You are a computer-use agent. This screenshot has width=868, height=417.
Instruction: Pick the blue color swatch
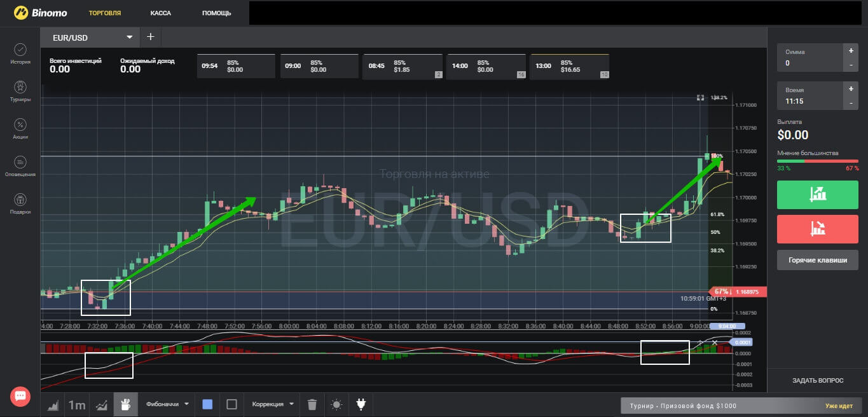207,404
